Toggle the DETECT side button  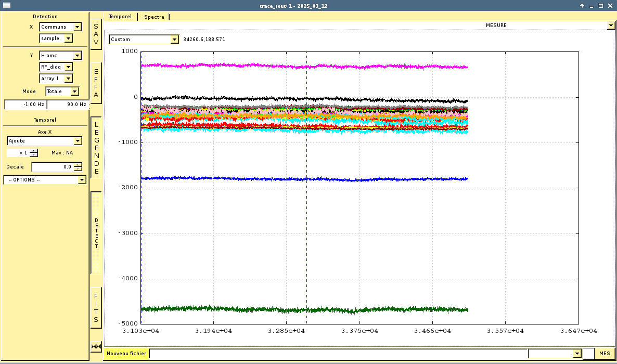[96, 233]
